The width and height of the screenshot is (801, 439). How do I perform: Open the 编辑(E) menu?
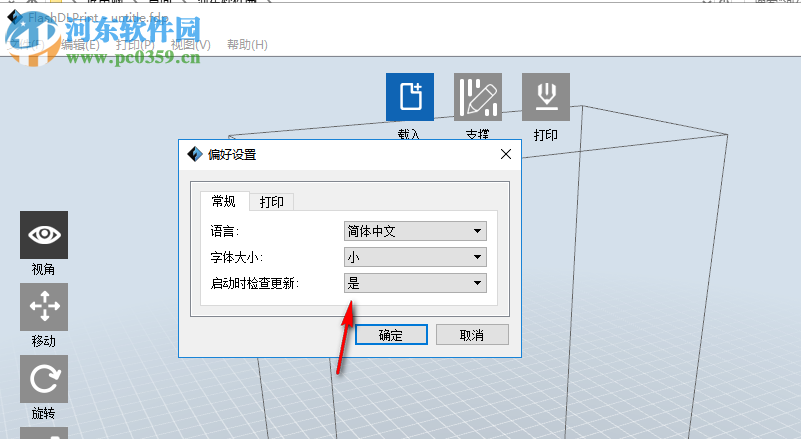click(80, 45)
